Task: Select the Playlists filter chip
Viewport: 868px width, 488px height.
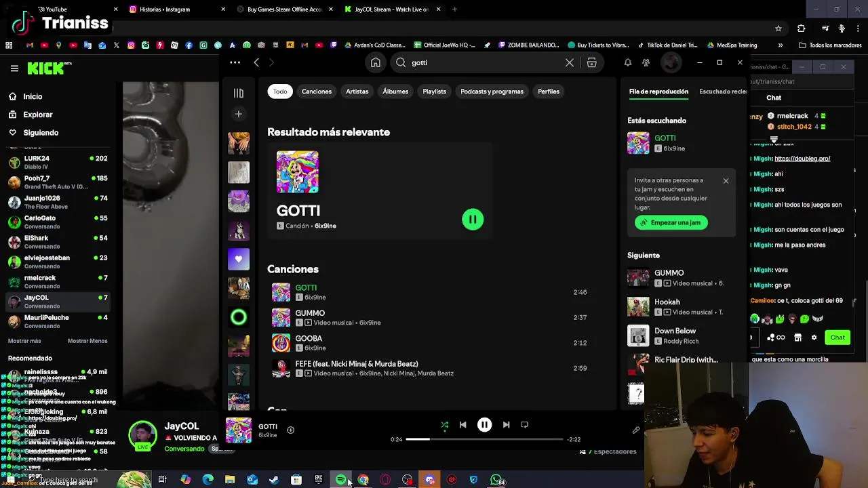Action: pos(435,91)
